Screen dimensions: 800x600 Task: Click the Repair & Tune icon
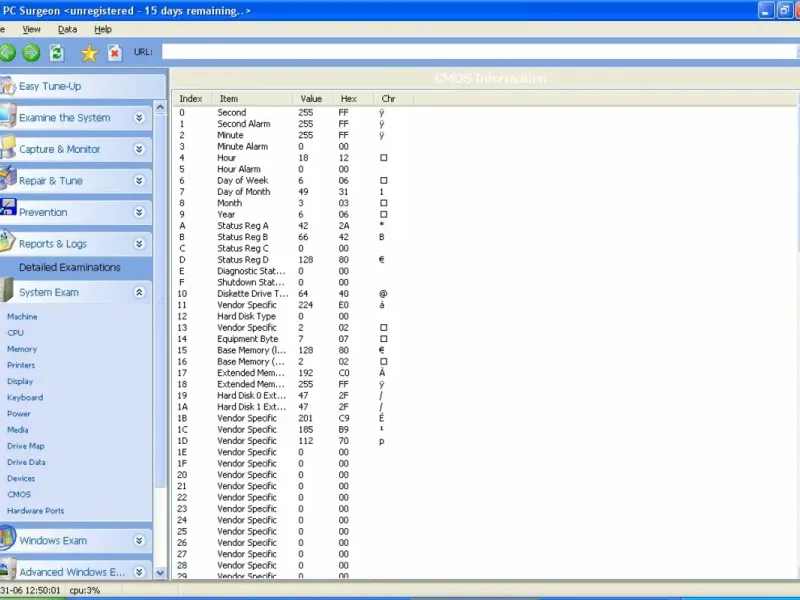point(7,180)
